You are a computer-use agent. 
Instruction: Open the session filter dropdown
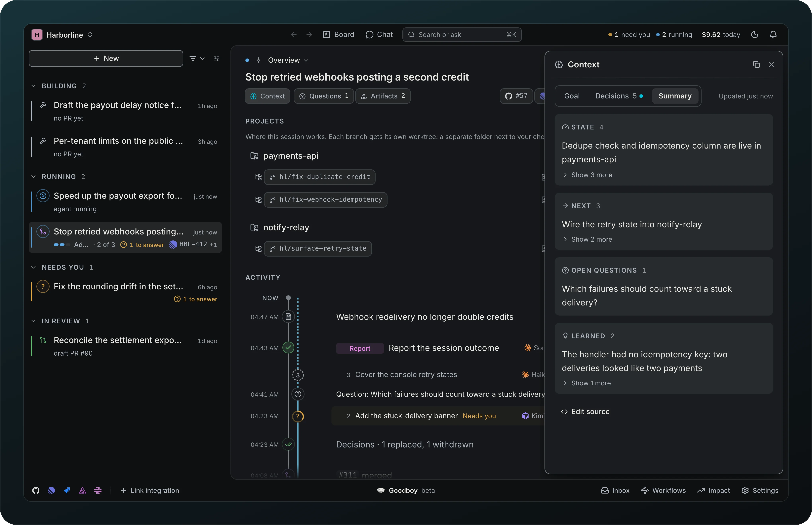tap(197, 58)
